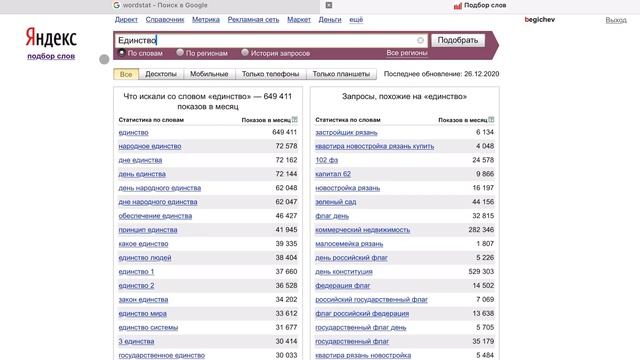Image resolution: width=640 pixels, height=360 pixels.
Task: Open the Маркет link
Action: pyautogui.click(x=299, y=20)
